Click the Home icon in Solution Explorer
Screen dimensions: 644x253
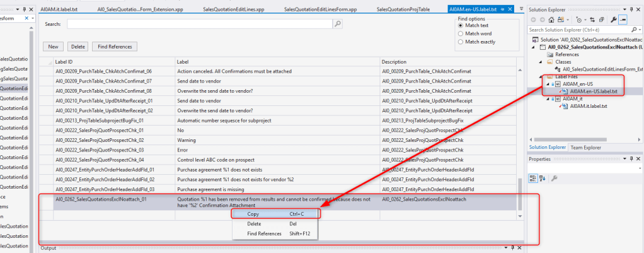(551, 20)
